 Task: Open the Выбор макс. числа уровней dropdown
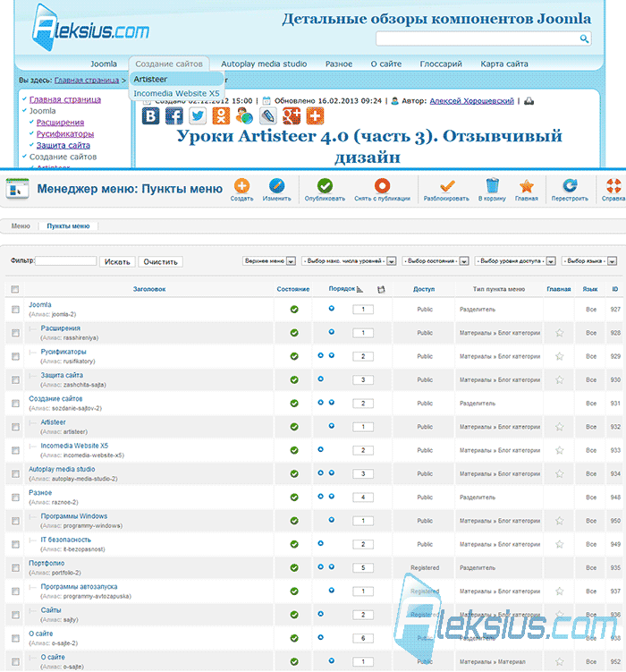349,261
